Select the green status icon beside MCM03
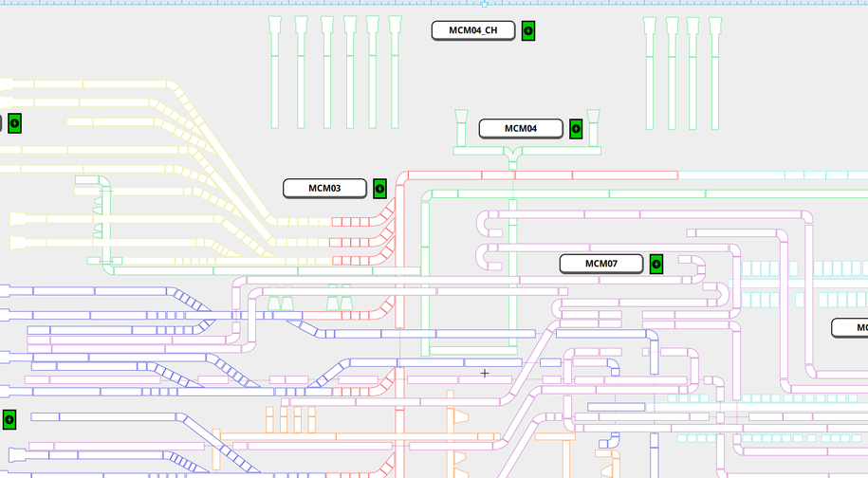 click(x=379, y=189)
